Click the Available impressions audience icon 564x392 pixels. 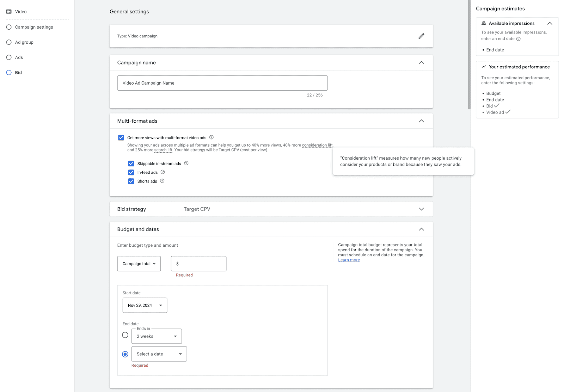click(x=484, y=23)
